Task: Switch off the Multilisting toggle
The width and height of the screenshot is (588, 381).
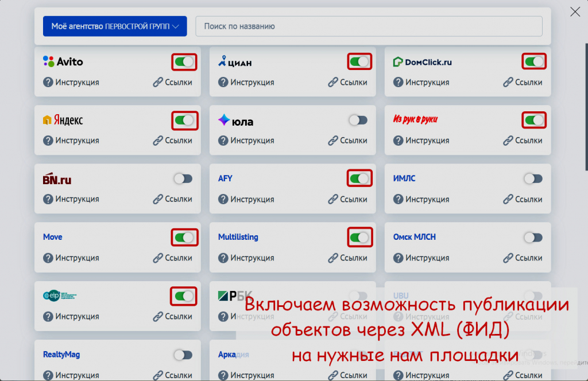Action: tap(359, 238)
